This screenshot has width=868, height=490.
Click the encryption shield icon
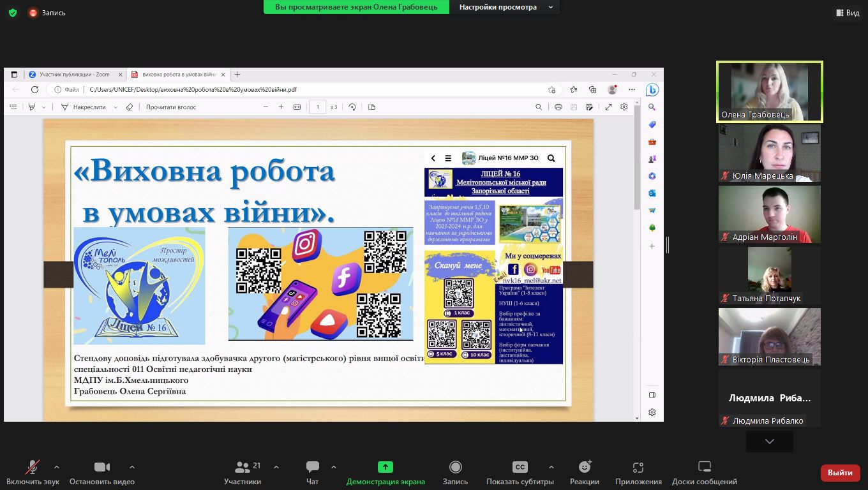tap(13, 13)
